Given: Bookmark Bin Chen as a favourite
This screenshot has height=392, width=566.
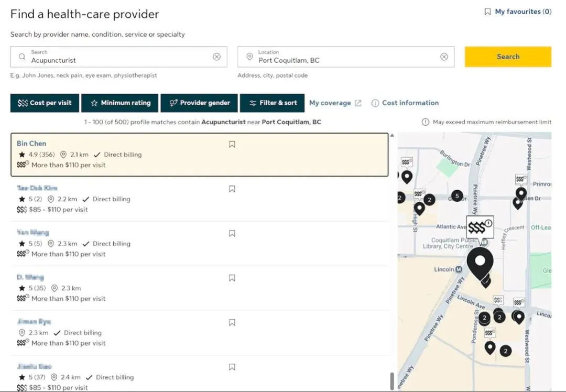Looking at the screenshot, I should 232,144.
